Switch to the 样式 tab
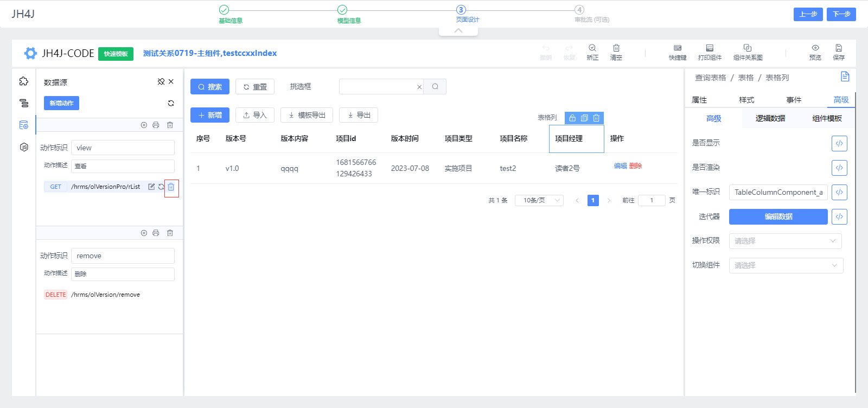 tap(746, 100)
